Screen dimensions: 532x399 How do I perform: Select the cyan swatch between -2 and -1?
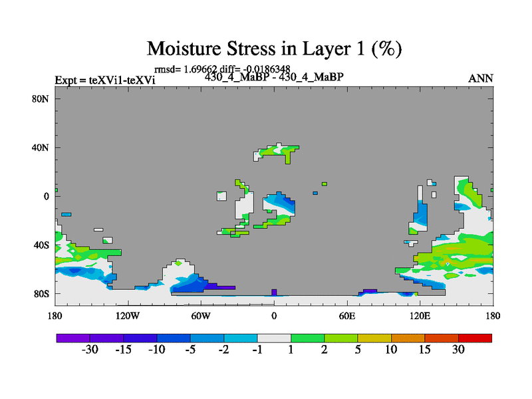click(241, 338)
